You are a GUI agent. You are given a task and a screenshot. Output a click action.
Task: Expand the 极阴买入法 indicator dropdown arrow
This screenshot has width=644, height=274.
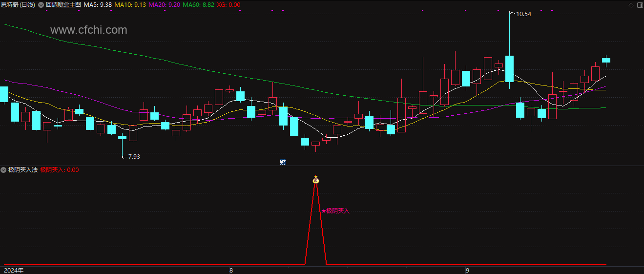click(x=3, y=170)
